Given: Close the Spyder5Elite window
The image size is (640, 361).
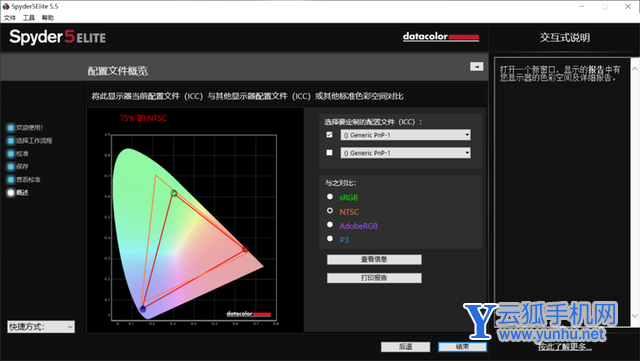Looking at the screenshot, I should coord(628,7).
